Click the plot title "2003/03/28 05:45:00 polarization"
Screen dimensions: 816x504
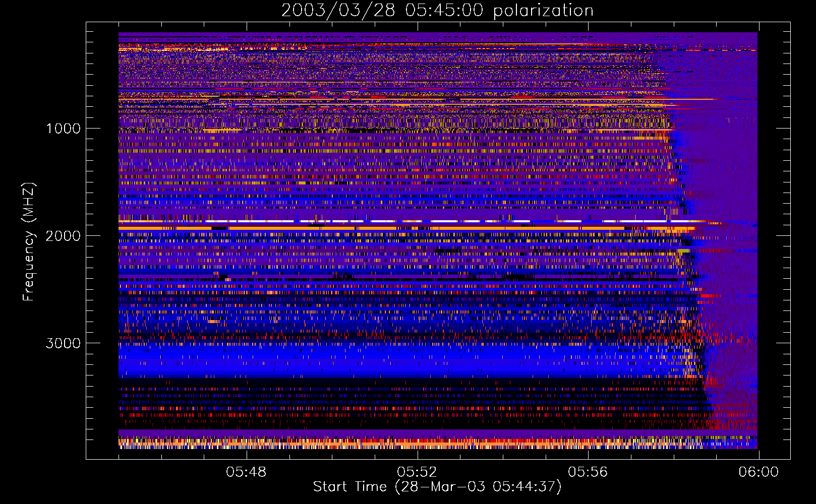point(437,11)
